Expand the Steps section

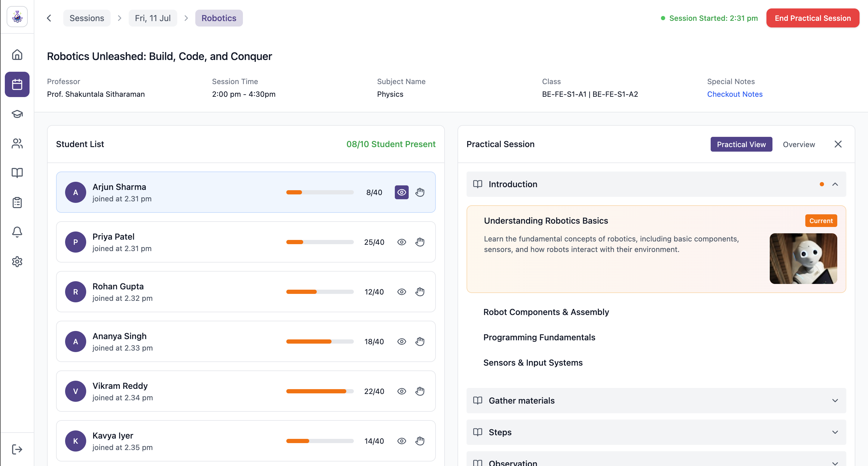pyautogui.click(x=835, y=432)
